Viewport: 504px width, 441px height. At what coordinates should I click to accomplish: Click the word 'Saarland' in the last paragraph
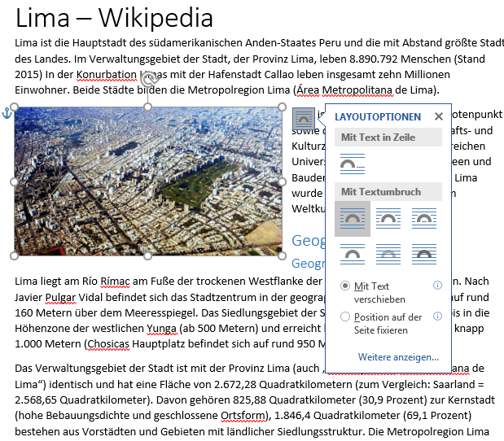click(x=454, y=385)
